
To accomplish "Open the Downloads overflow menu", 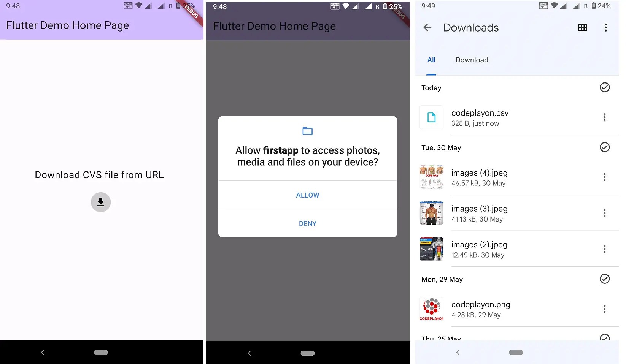I will tap(606, 27).
